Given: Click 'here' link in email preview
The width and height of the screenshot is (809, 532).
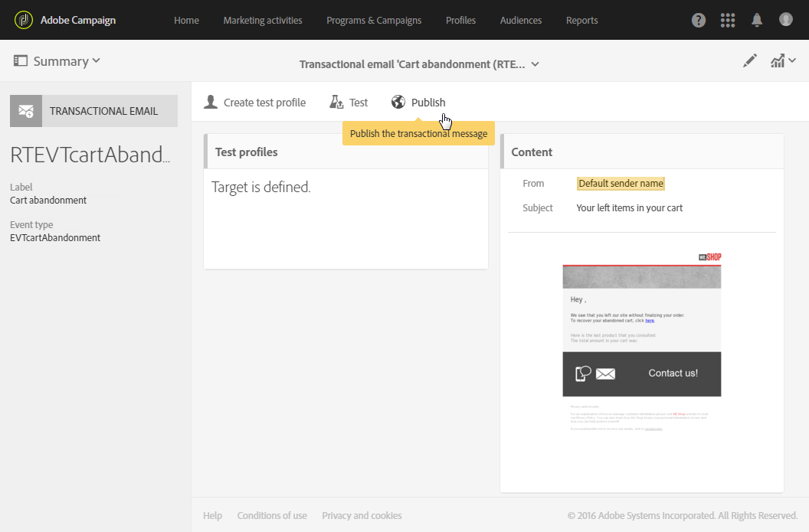Looking at the screenshot, I should click(650, 321).
